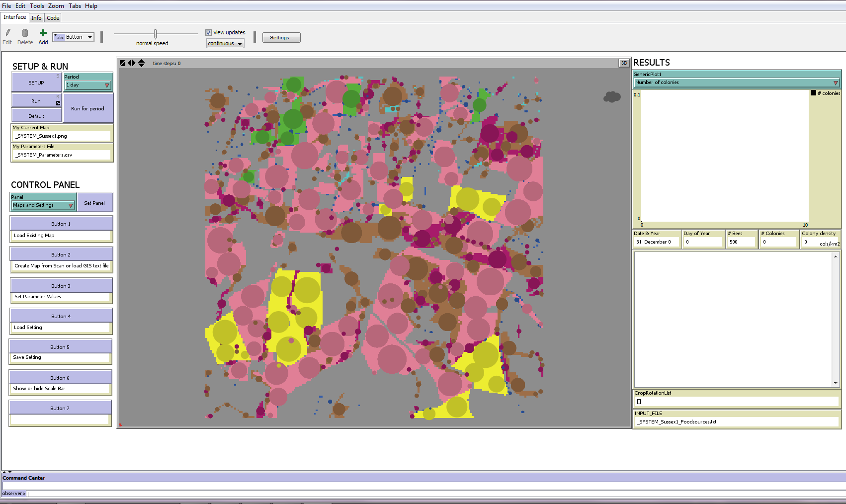
Task: Switch to the Code tab
Action: click(53, 18)
